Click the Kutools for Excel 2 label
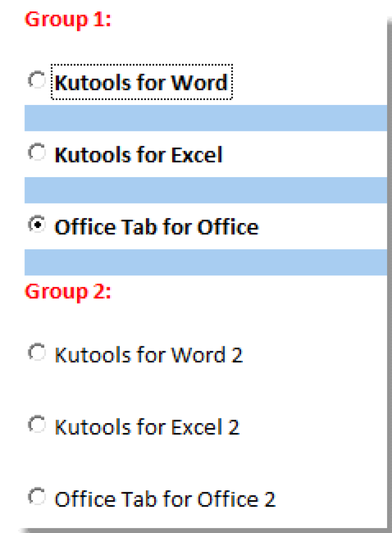This screenshot has height=533, width=392. click(x=146, y=426)
